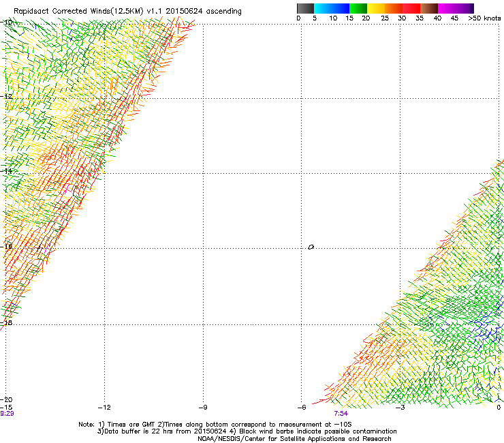Click the cyan-blue 5-15 knots color segment
This screenshot has width=504, height=443.
pyautogui.click(x=332, y=8)
